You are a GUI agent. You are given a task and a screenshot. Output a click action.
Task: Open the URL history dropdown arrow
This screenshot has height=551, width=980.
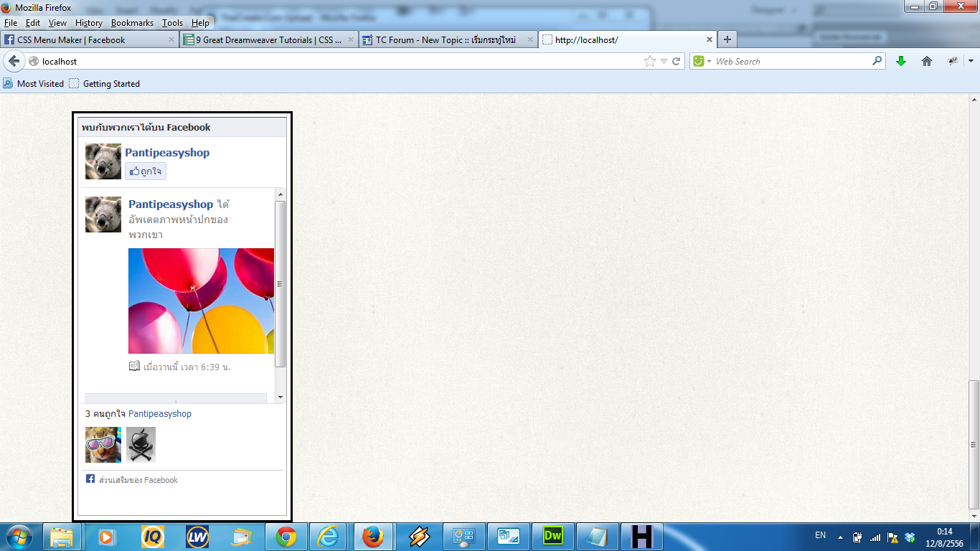(664, 62)
